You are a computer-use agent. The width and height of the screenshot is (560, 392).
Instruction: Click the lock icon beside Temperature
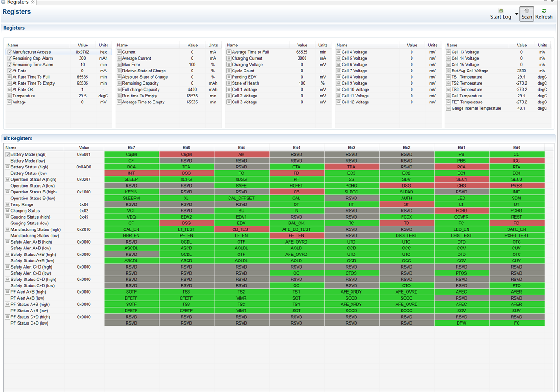(x=10, y=96)
